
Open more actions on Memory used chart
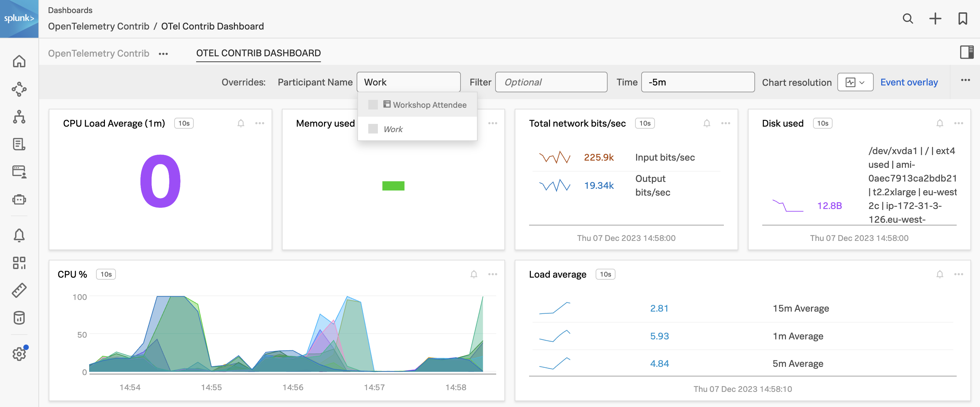493,123
